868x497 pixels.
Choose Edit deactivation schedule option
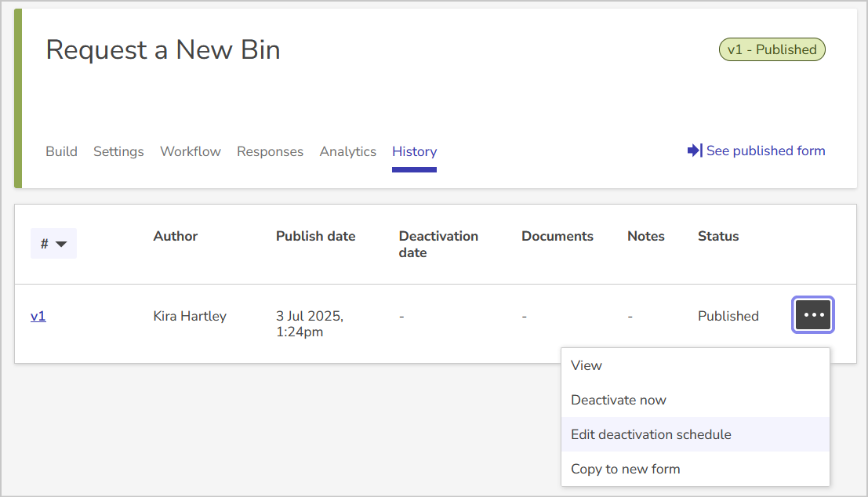point(695,434)
